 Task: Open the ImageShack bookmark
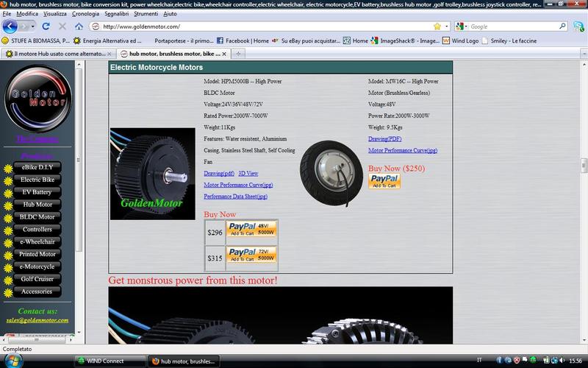coord(405,40)
